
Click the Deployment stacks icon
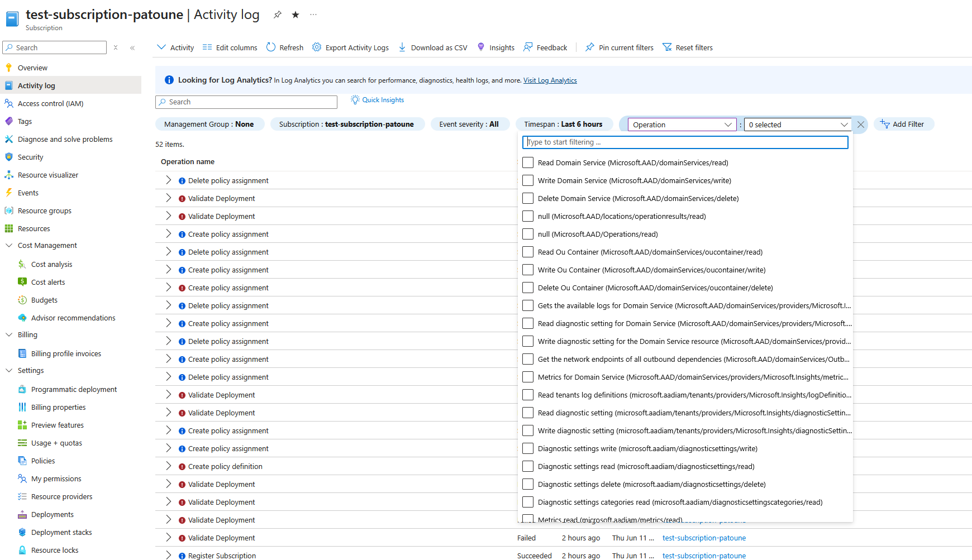coord(22,532)
